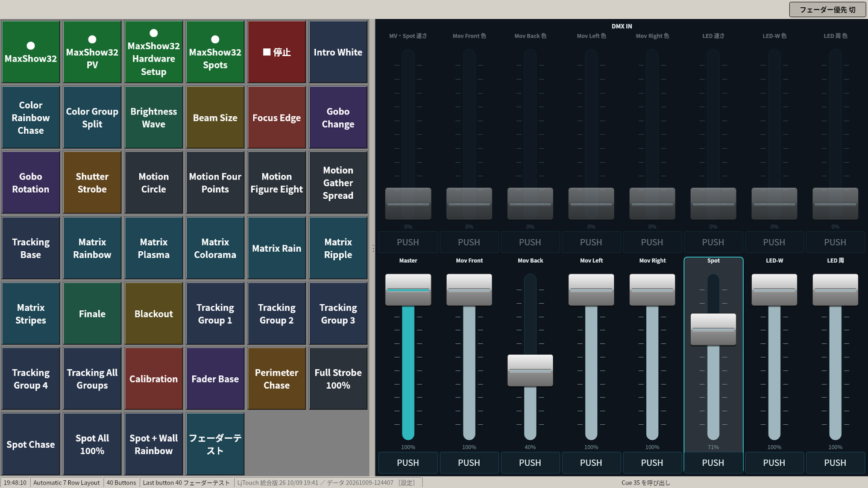Launch MaxShow32 Hardware Setup
This screenshot has width=868, height=488.
click(x=154, y=52)
